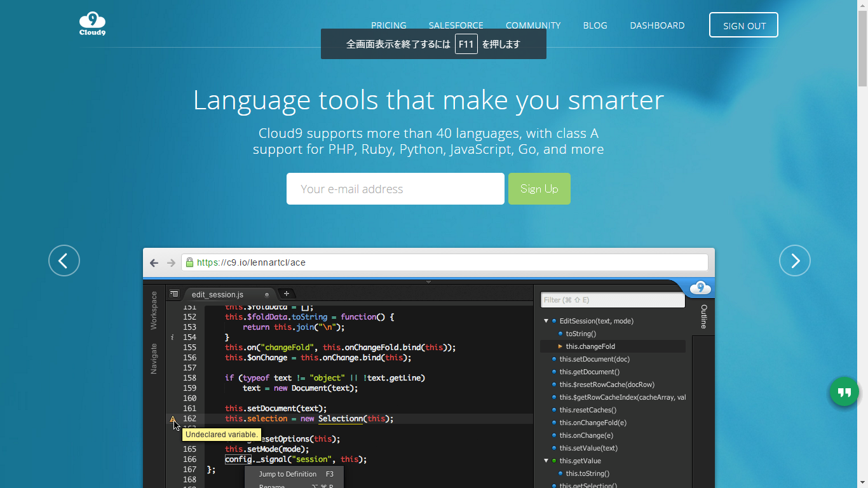Viewport: 868px width, 488px height.
Task: Select this.changeFold in outline
Action: click(590, 346)
